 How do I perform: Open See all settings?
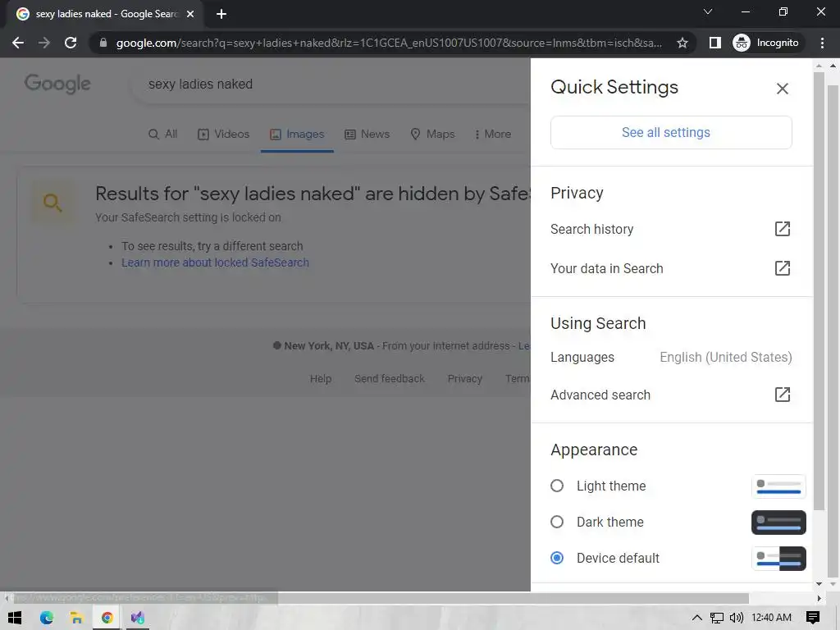[x=671, y=132]
